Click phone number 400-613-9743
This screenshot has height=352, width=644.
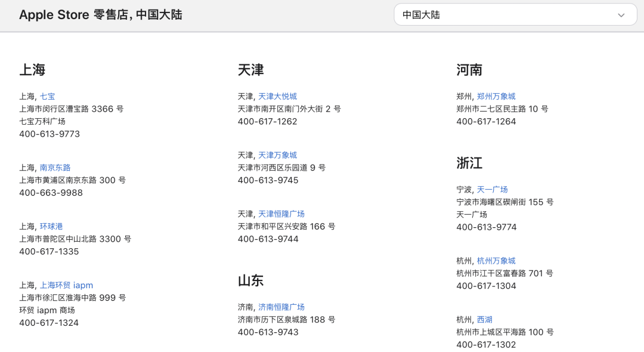[x=268, y=332]
